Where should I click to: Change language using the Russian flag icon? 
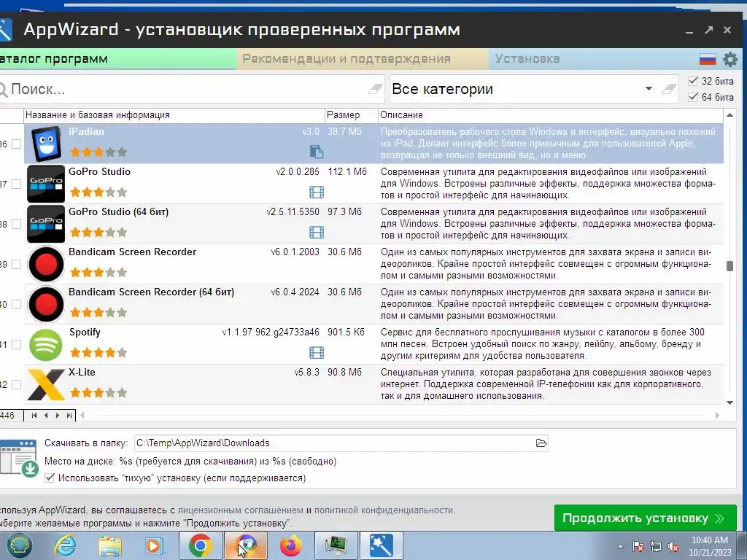708,59
